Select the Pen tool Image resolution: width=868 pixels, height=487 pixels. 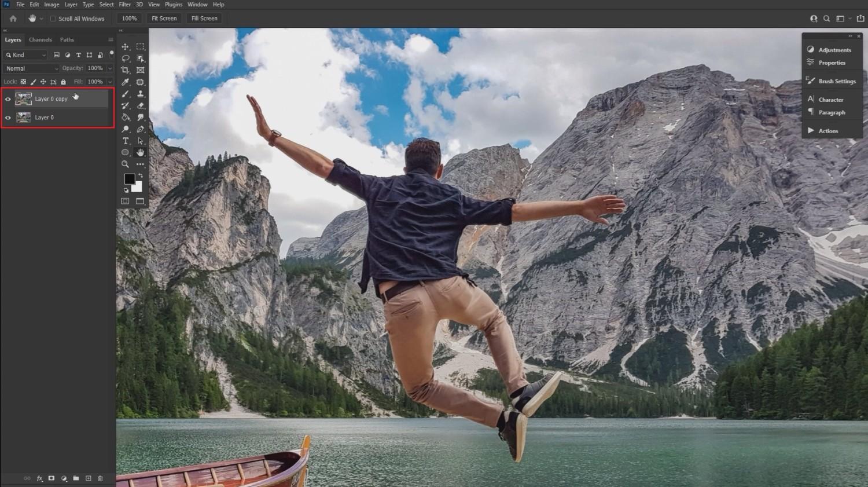pos(140,129)
